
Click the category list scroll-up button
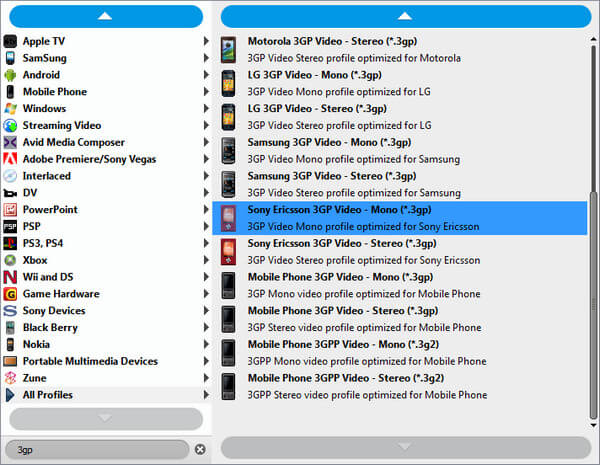(x=106, y=16)
